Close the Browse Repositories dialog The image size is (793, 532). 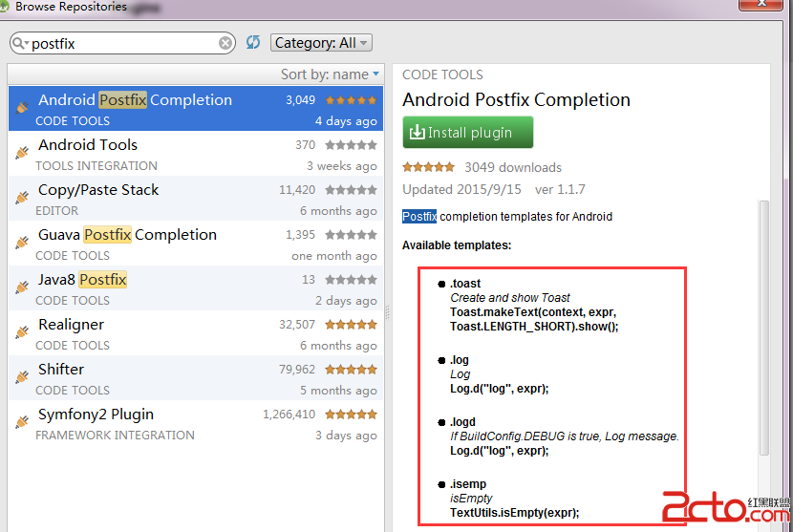tap(761, 4)
